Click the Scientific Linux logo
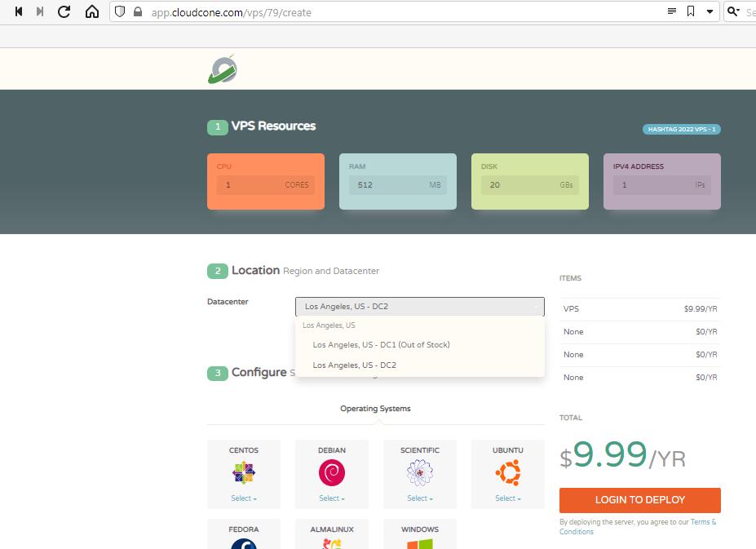 (419, 472)
